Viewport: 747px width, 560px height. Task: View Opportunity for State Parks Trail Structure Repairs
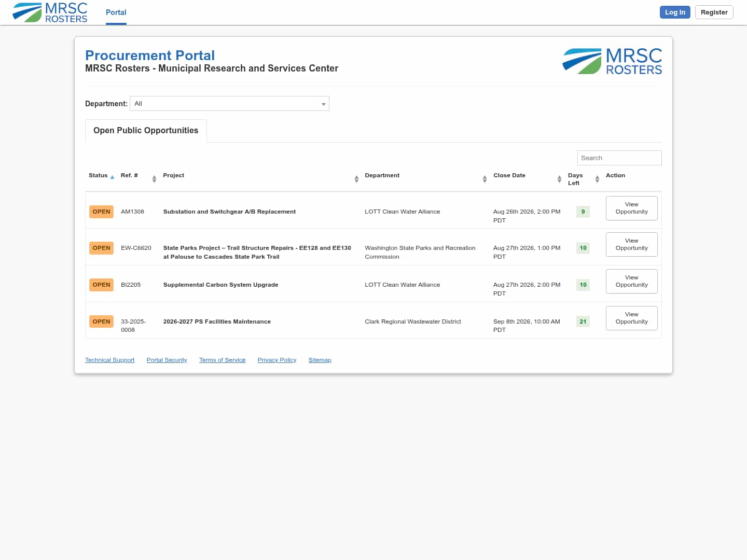632,244
